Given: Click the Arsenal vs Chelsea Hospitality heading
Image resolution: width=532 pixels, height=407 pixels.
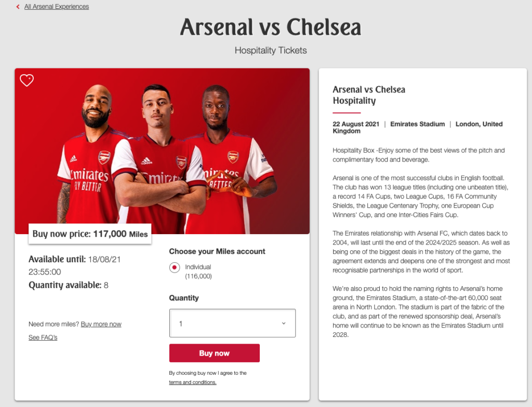Looking at the screenshot, I should point(369,95).
